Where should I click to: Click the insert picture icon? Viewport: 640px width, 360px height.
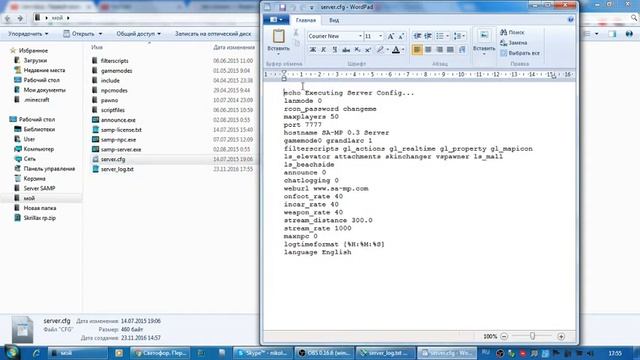click(484, 36)
